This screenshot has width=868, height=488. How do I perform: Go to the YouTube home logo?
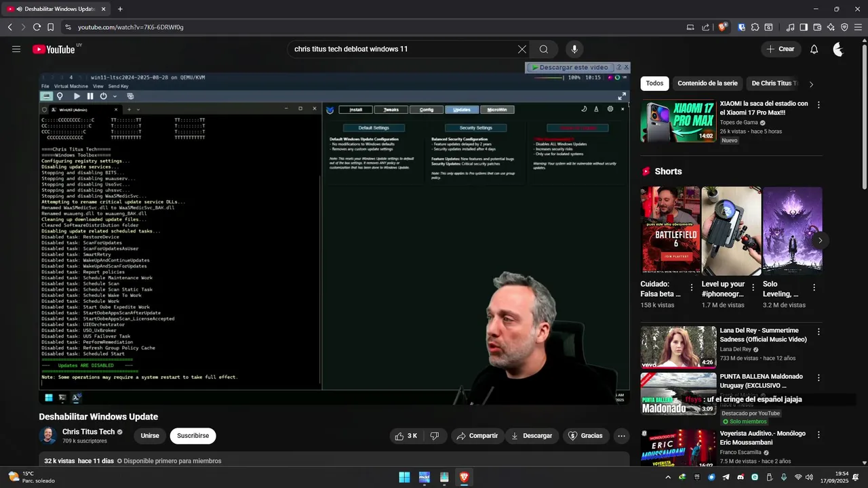pyautogui.click(x=54, y=49)
